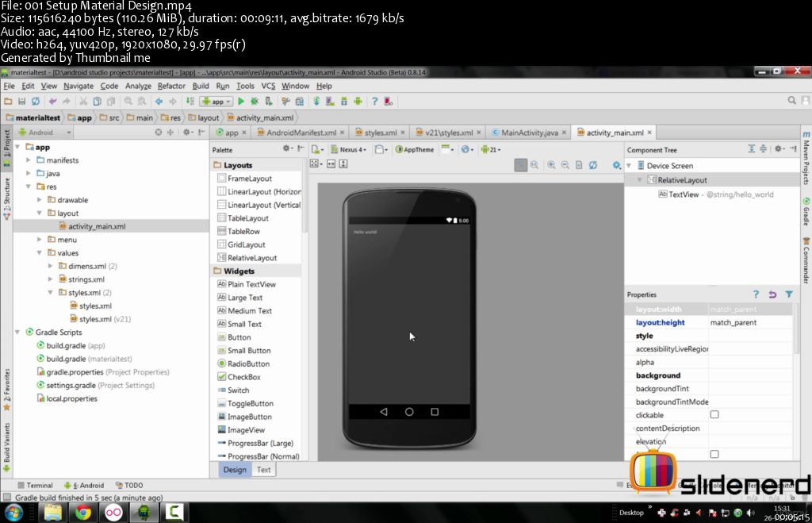Click the Synchronize refresh toolbar icon
This screenshot has width=812, height=523.
(x=36, y=102)
